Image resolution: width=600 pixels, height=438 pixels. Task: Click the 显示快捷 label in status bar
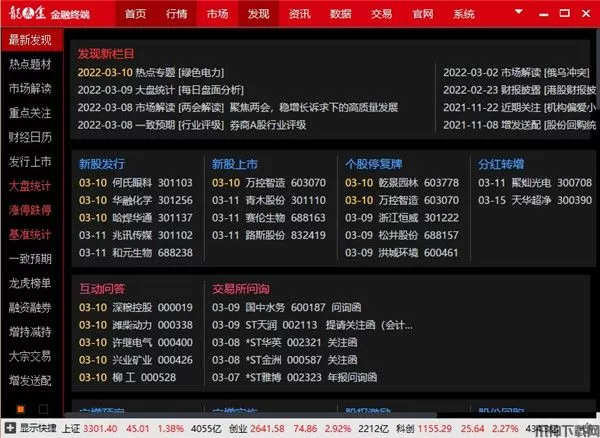point(38,428)
